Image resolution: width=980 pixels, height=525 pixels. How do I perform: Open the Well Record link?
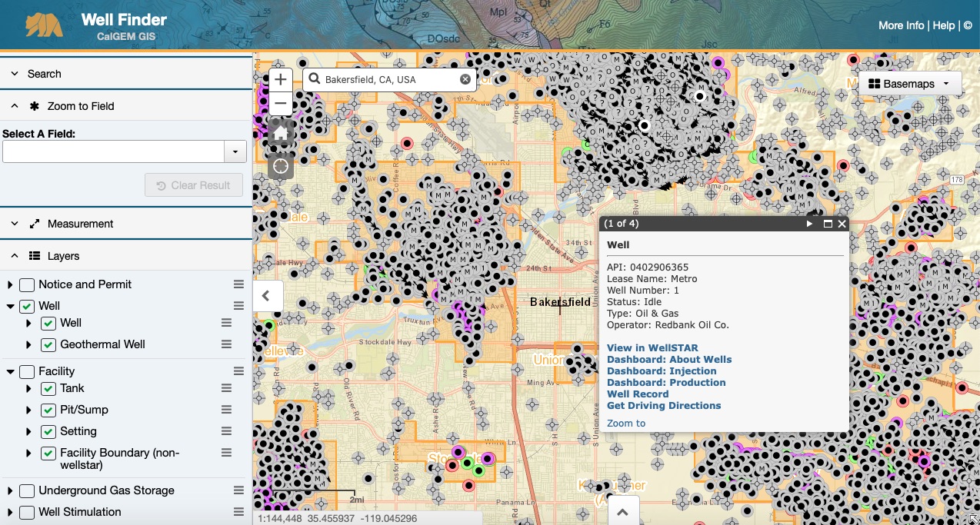[x=638, y=394]
